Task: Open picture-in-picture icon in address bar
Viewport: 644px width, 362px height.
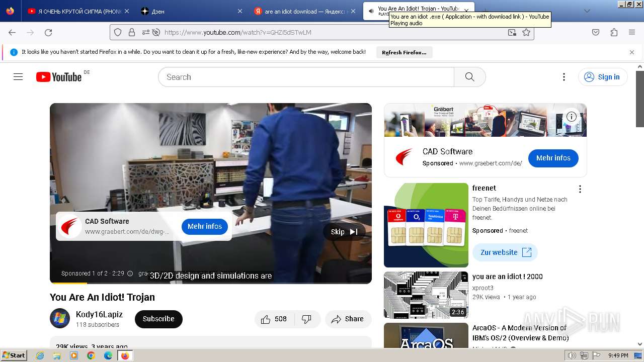Action: [512, 32]
